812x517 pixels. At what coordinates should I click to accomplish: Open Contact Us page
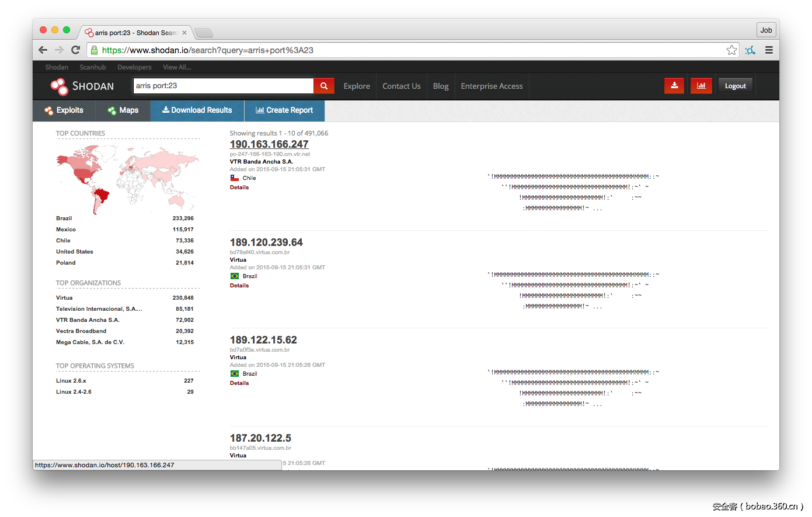402,86
